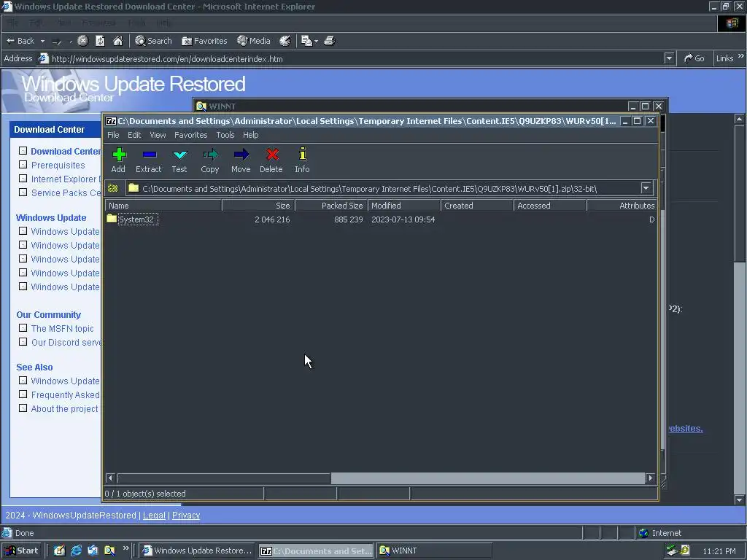The height and width of the screenshot is (560, 747).
Task: Open the Favorites menu in 7-Zip
Action: (x=190, y=135)
